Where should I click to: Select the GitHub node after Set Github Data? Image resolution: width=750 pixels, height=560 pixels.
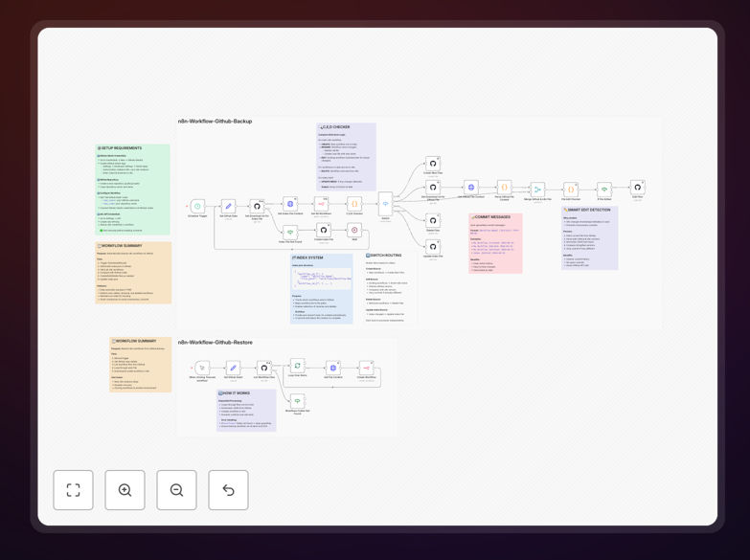point(257,206)
